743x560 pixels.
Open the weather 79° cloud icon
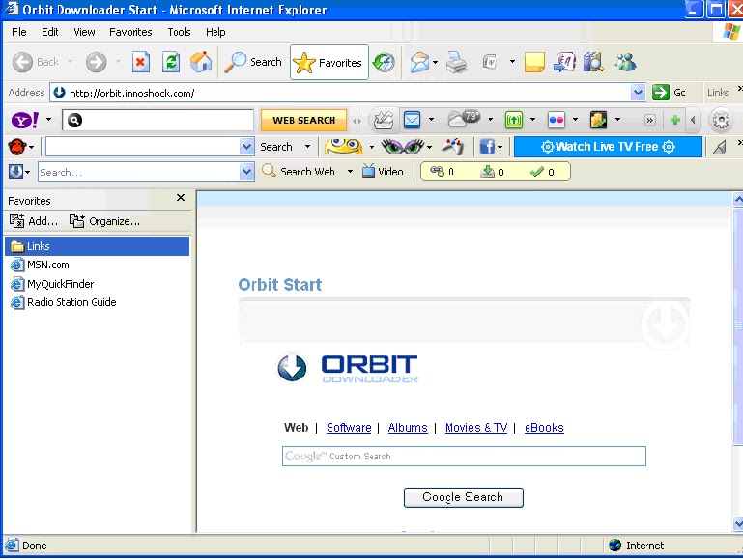tap(464, 119)
